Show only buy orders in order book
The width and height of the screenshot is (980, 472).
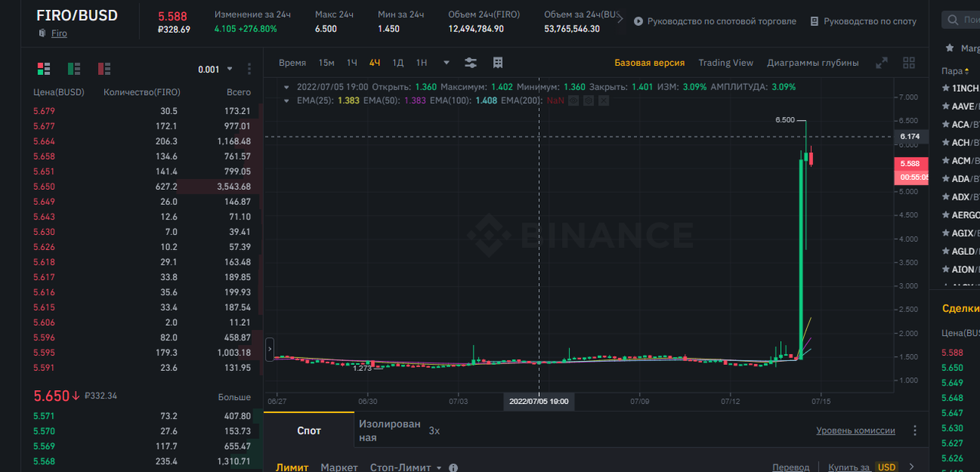[x=74, y=69]
